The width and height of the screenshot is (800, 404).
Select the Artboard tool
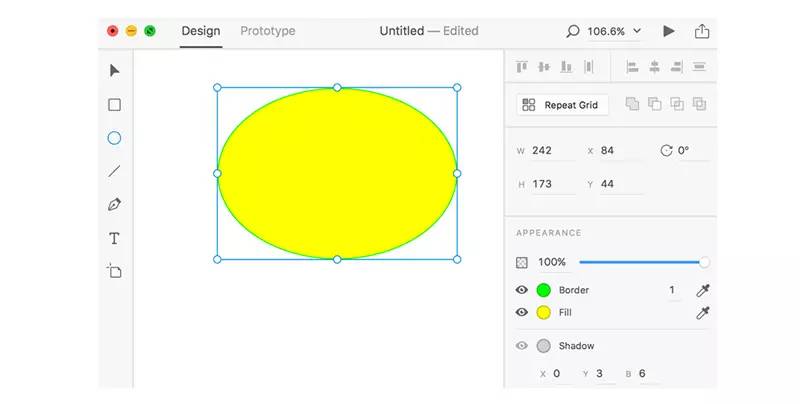(114, 271)
